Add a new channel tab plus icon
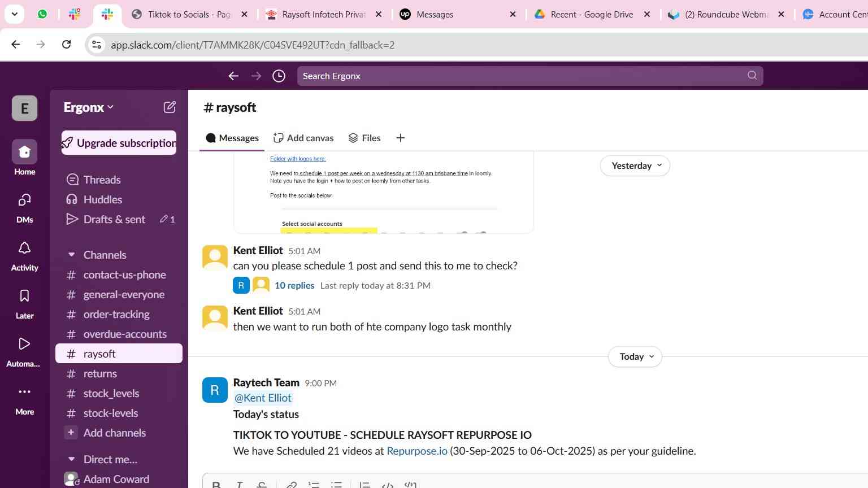868x488 pixels. [400, 138]
